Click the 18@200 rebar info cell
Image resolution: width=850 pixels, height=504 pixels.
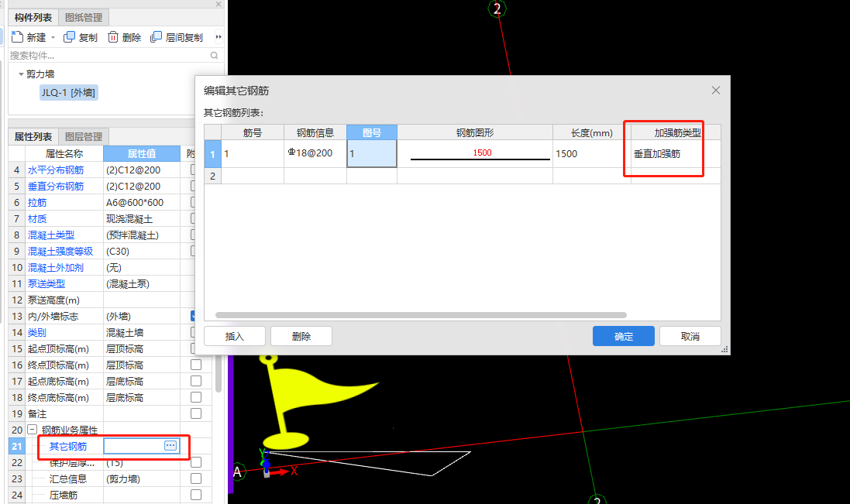315,154
